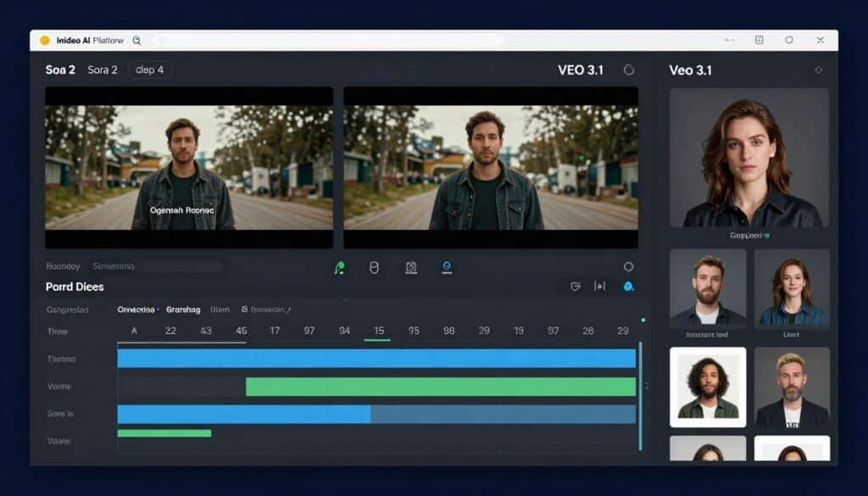The image size is (868, 496).
Task: Jump to timeline marker 34
Action: pyautogui.click(x=344, y=331)
